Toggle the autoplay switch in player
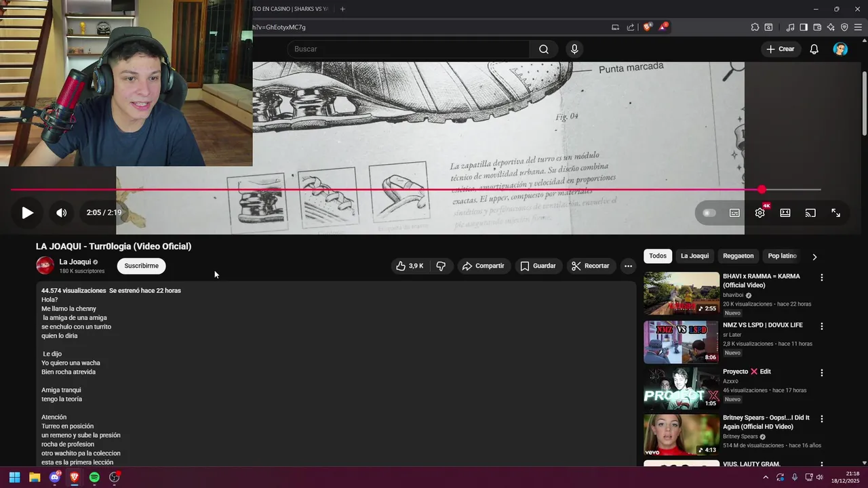 tap(709, 213)
